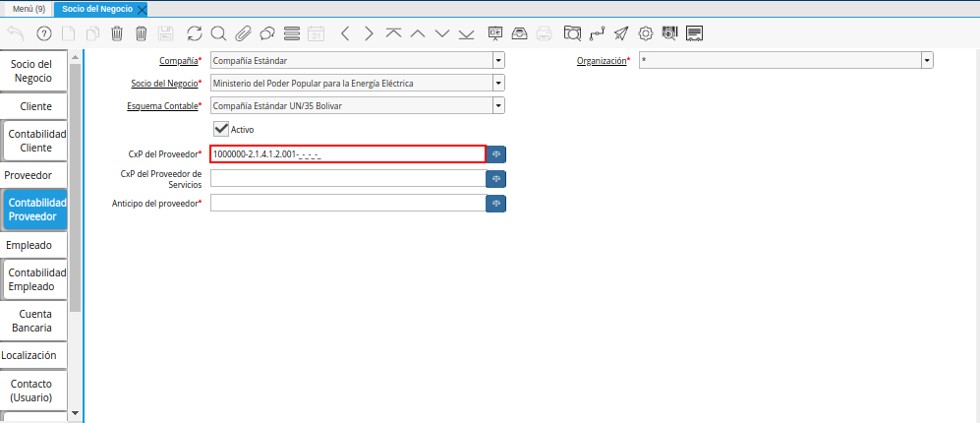Click the second trash (delete selection) icon
This screenshot has height=423, width=980.
point(142,33)
